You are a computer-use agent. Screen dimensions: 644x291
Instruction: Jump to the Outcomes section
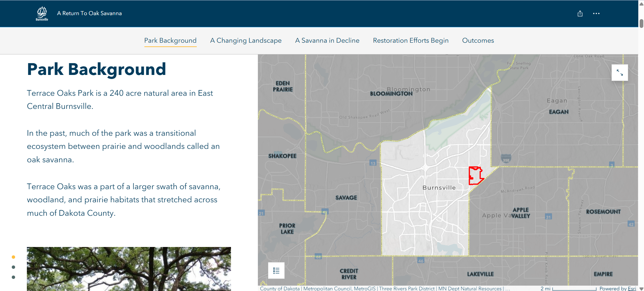point(478,41)
